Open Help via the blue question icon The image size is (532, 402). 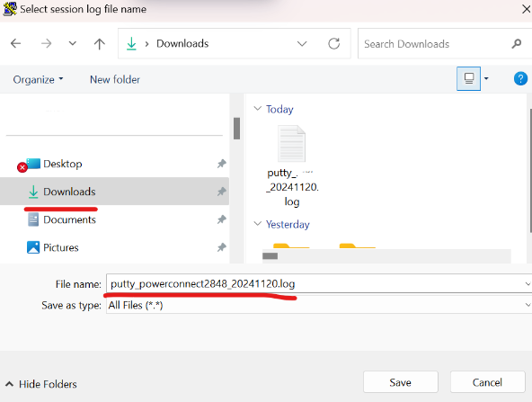pyautogui.click(x=520, y=79)
